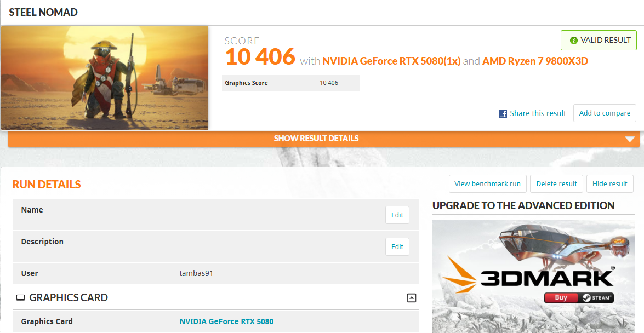Click the username tambas91
Image resolution: width=644 pixels, height=333 pixels.
pos(196,273)
